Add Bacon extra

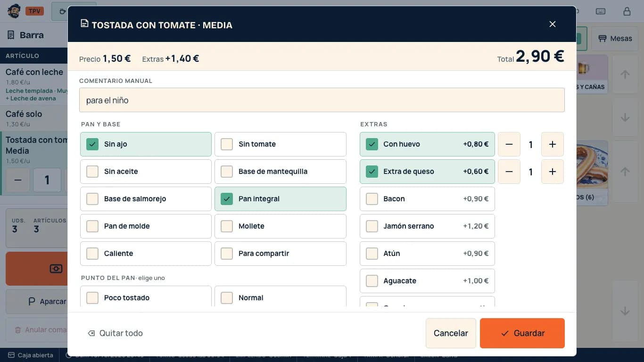point(427,199)
